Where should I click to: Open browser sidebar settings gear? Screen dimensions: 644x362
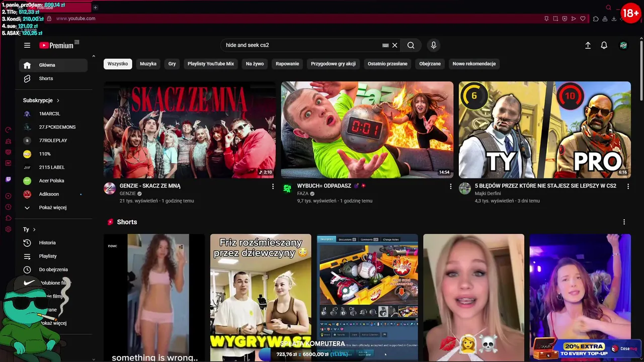point(8,229)
